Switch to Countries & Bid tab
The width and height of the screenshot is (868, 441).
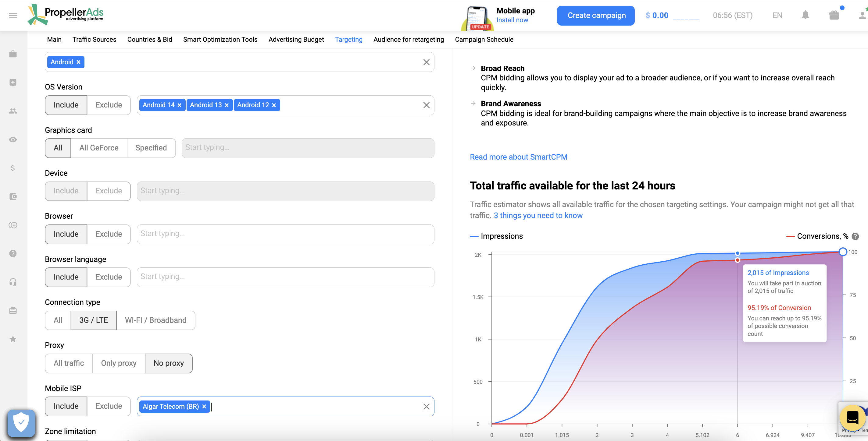(x=150, y=39)
